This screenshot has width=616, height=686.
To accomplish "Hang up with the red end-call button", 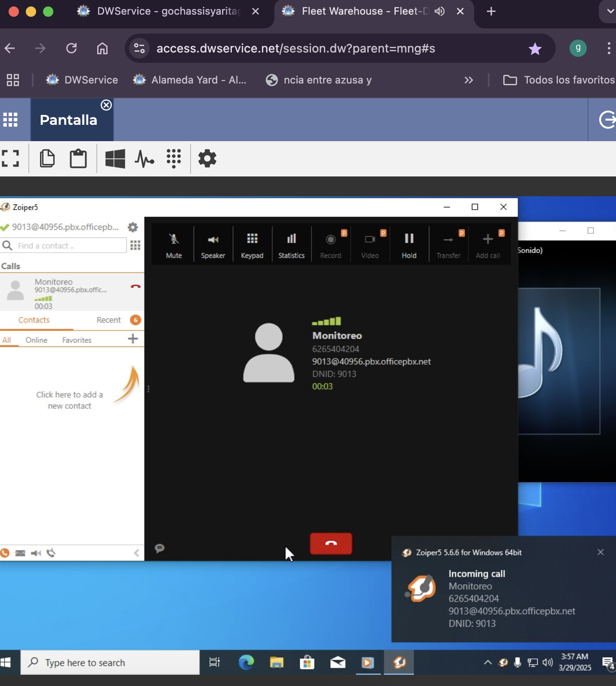I will point(331,544).
